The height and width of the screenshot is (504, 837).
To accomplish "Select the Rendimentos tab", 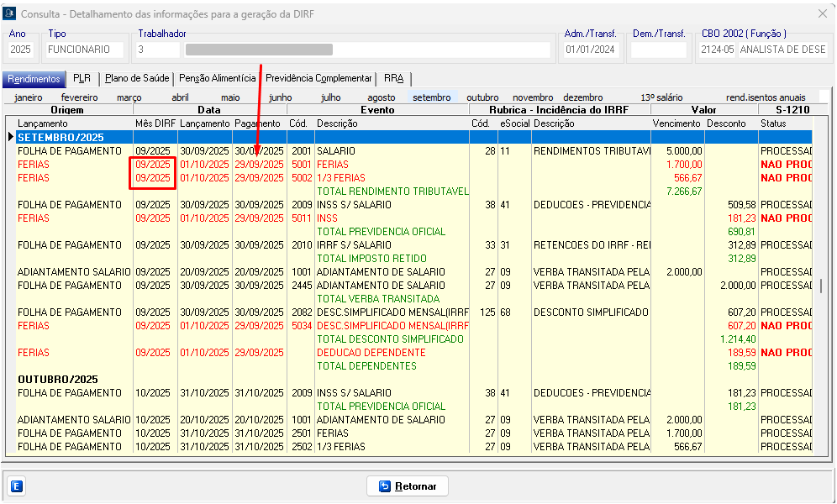I will click(34, 79).
